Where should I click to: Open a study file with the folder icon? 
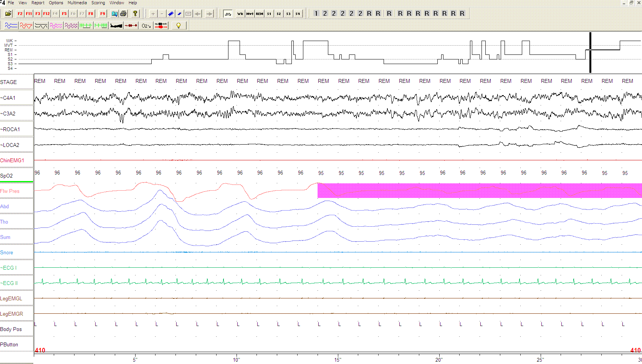(8, 14)
